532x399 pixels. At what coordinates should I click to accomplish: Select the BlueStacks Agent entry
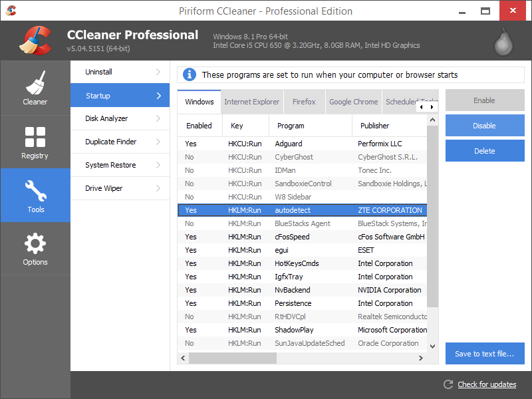point(302,223)
